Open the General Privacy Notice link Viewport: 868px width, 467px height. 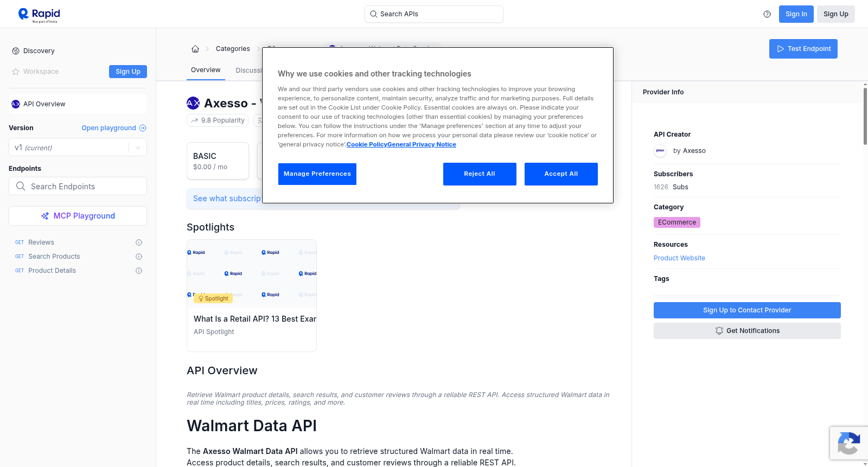point(422,144)
